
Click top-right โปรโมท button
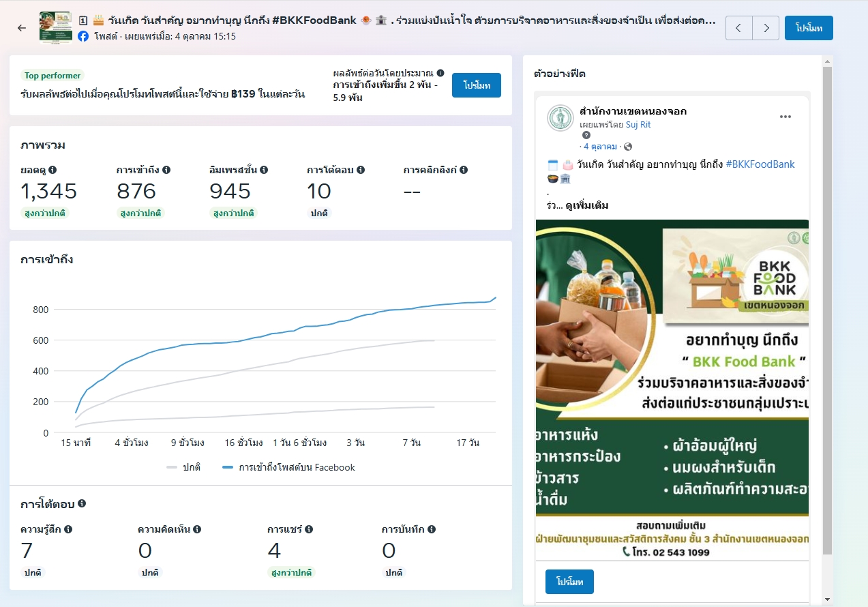(x=808, y=28)
